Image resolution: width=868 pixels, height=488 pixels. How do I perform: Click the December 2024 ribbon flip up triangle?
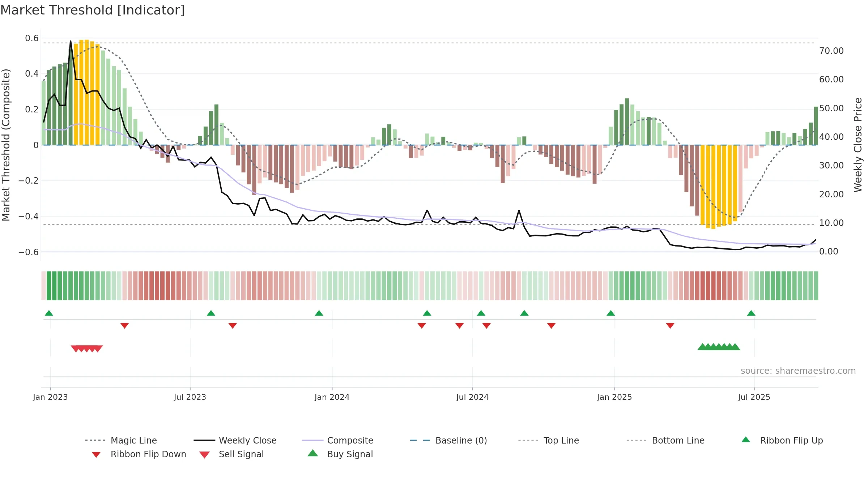[611, 313]
